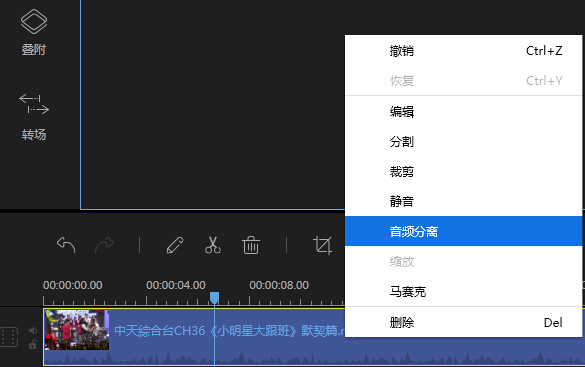Open the 叠附 overlays panel
585x367 pixels.
coord(34,32)
